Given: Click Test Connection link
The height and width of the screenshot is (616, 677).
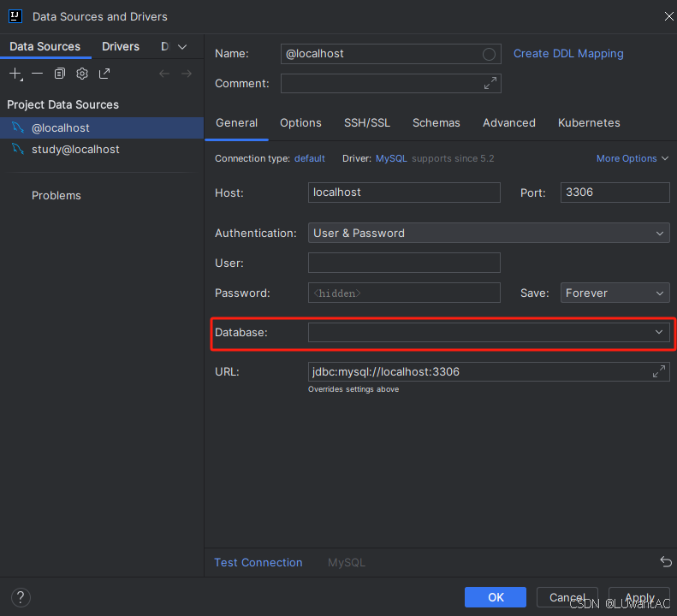Looking at the screenshot, I should [258, 562].
